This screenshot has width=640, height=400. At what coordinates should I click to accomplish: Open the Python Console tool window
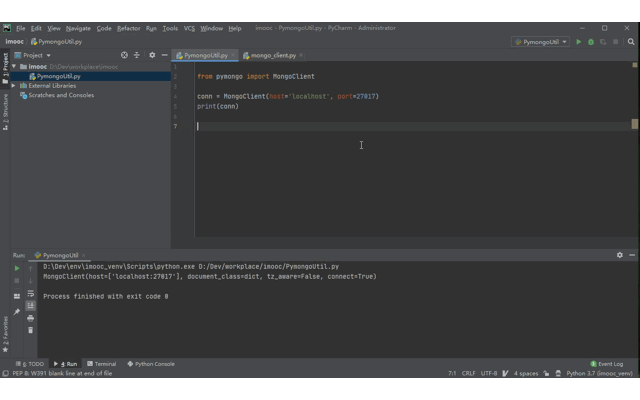151,364
